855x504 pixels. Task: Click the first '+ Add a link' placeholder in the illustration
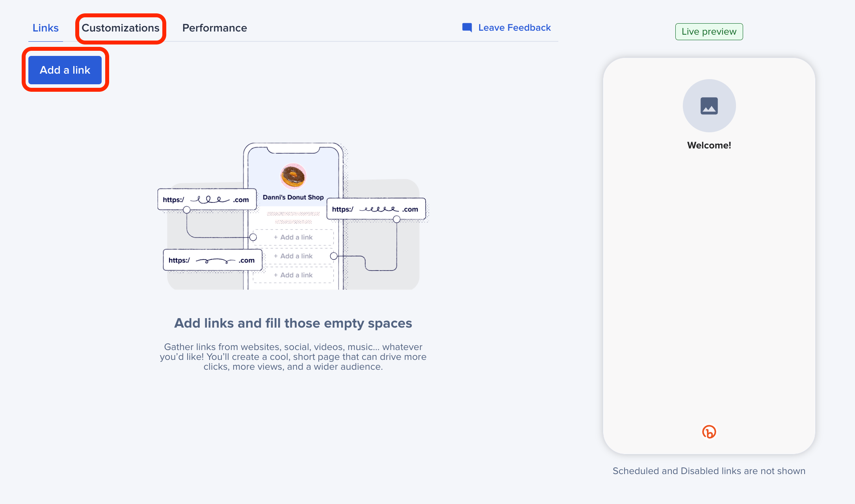point(293,237)
